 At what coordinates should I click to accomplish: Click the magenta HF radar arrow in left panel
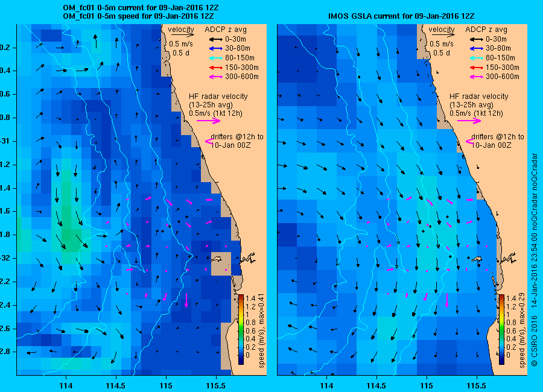(209, 121)
